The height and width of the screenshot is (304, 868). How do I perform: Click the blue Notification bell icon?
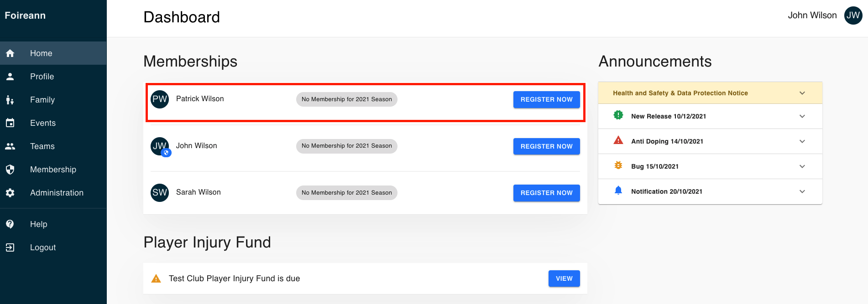click(x=618, y=191)
